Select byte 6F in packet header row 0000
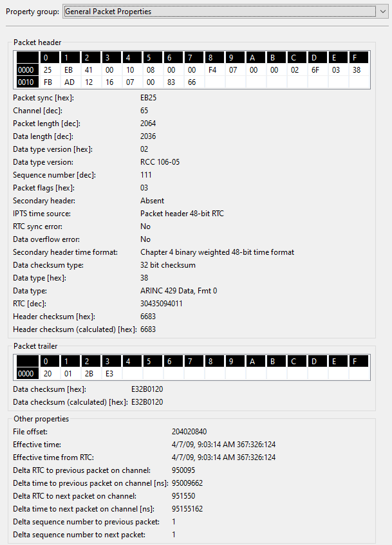This screenshot has width=392, height=545. 316,70
